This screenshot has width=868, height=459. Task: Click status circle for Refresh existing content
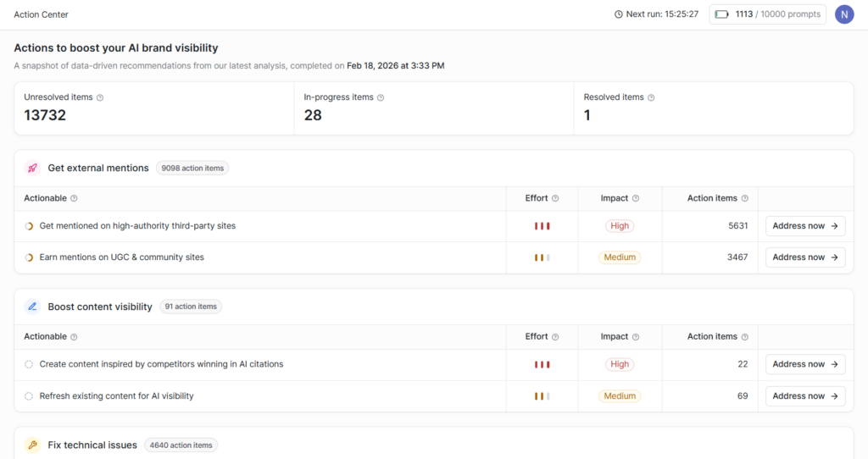(x=29, y=396)
